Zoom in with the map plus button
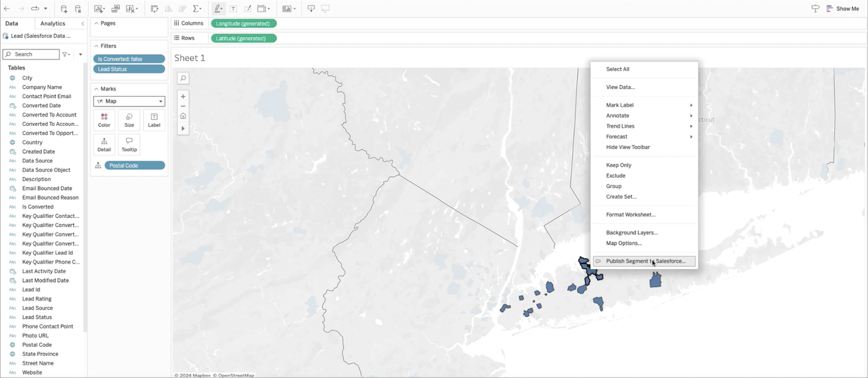Screen dimensions: 868x378 tap(183, 97)
